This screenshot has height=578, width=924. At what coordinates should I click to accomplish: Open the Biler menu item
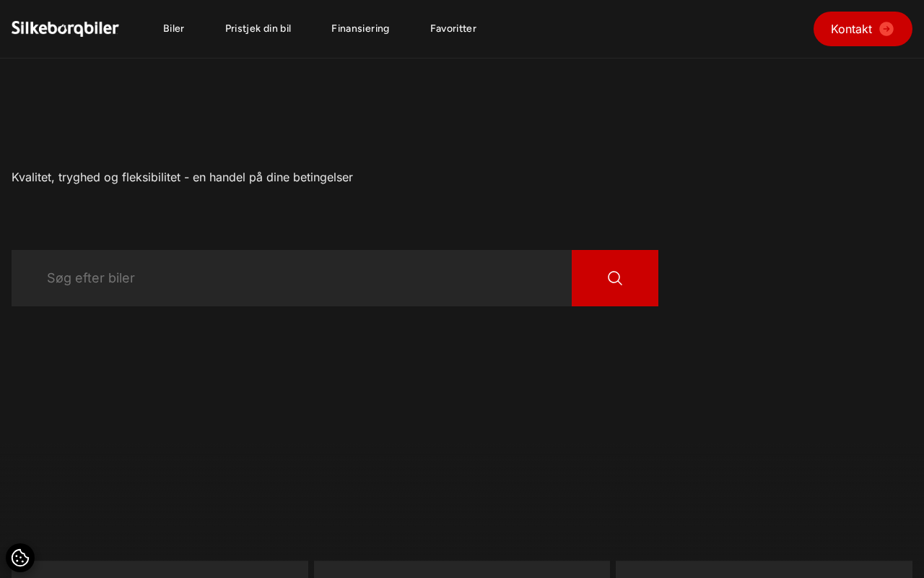[173, 29]
